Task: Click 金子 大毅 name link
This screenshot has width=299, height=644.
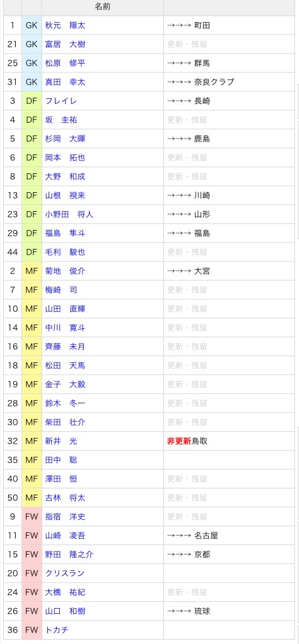Action: [65, 384]
